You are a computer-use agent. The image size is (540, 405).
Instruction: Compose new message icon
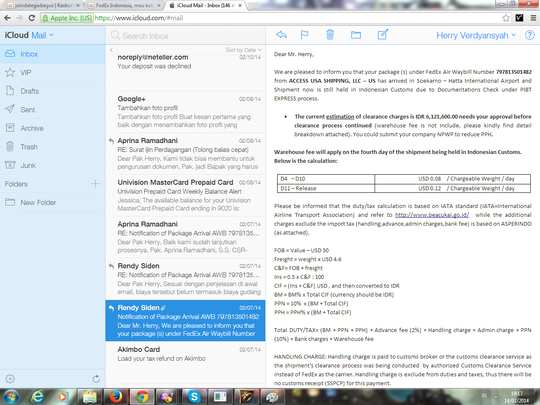[383, 34]
